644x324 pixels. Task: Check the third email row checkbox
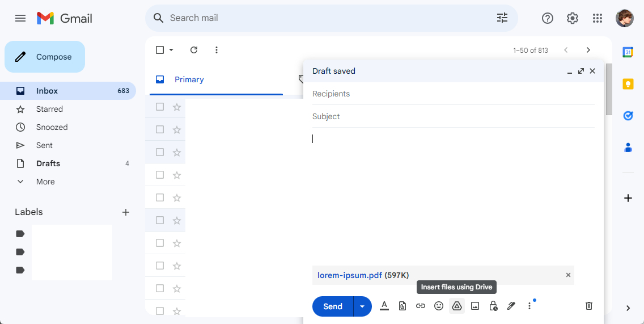coord(160,152)
